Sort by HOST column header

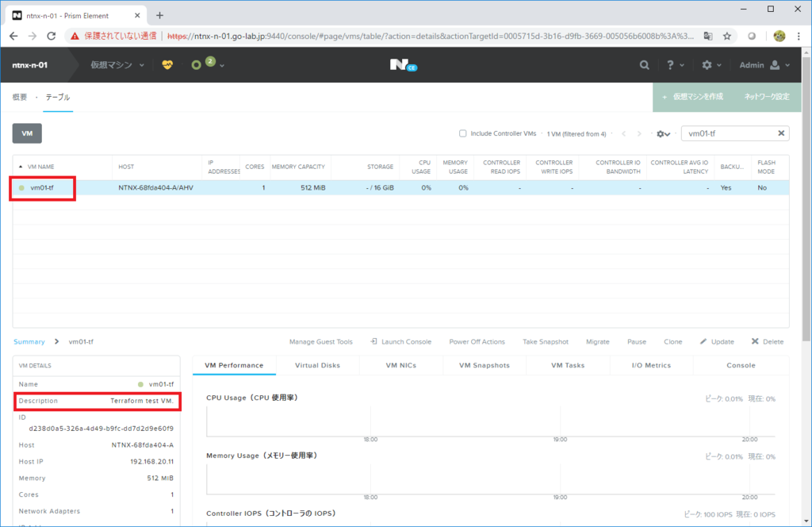pyautogui.click(x=126, y=167)
